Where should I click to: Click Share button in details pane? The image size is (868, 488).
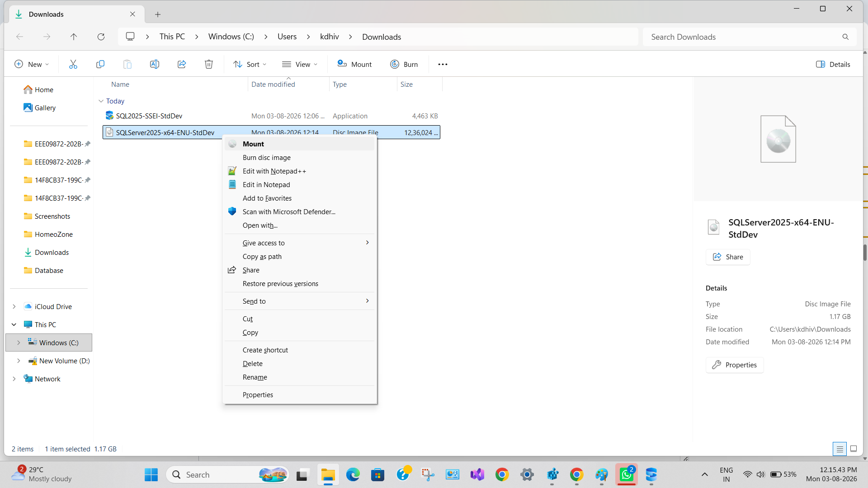tap(728, 257)
